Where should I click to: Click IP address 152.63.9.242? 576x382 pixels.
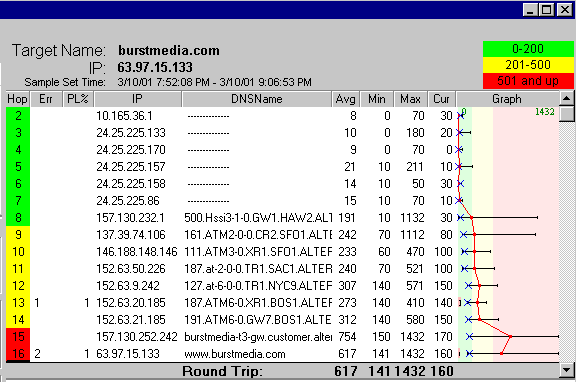click(x=128, y=285)
